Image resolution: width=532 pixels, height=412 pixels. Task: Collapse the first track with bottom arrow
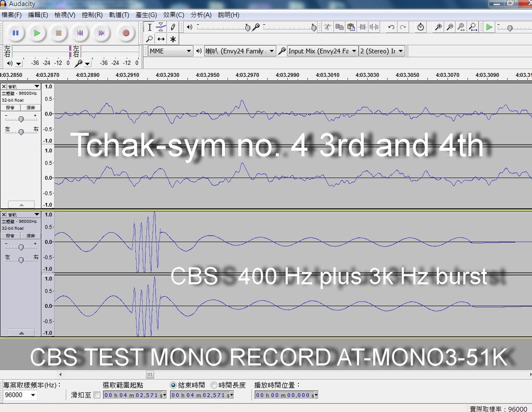point(21,205)
